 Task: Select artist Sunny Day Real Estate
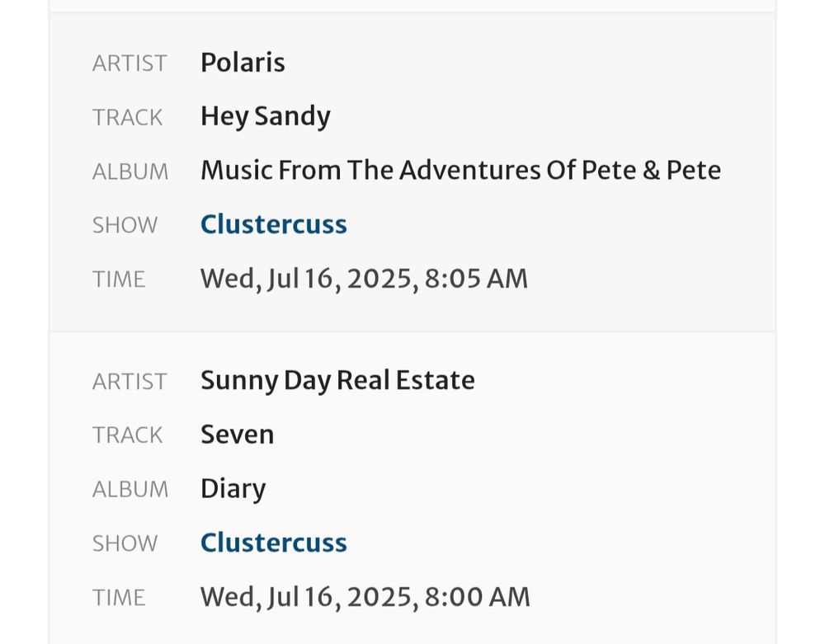[337, 380]
